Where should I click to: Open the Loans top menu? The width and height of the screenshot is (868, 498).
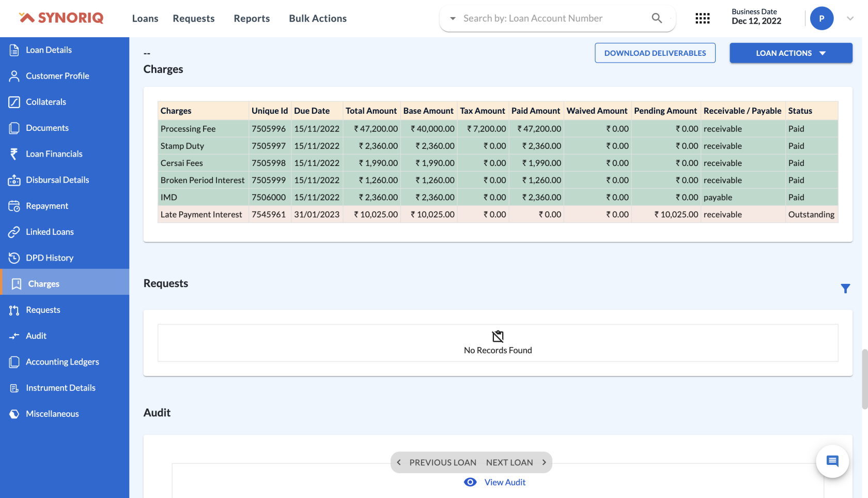145,18
